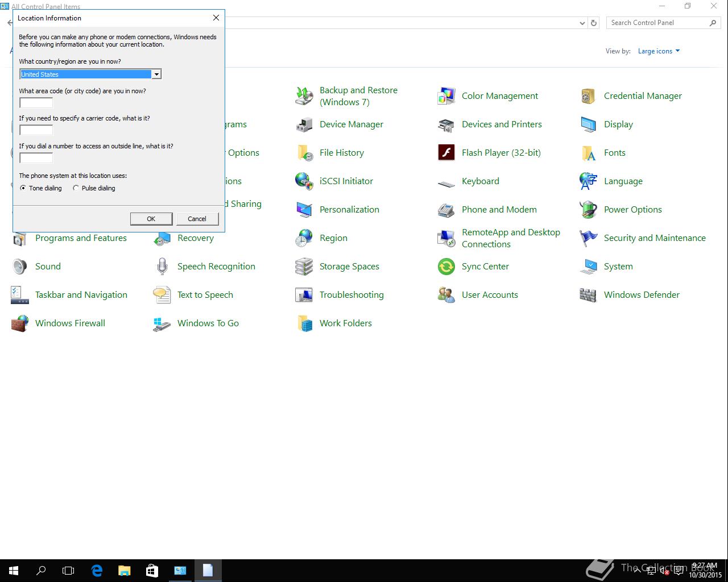The height and width of the screenshot is (582, 728).
Task: Expand the address bar history dropdown
Action: tap(582, 23)
